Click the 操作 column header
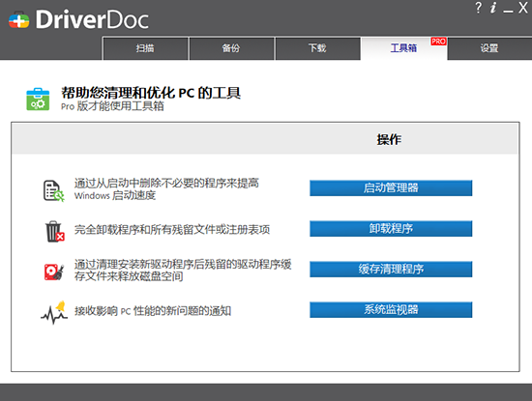The width and height of the screenshot is (532, 401). 389,139
